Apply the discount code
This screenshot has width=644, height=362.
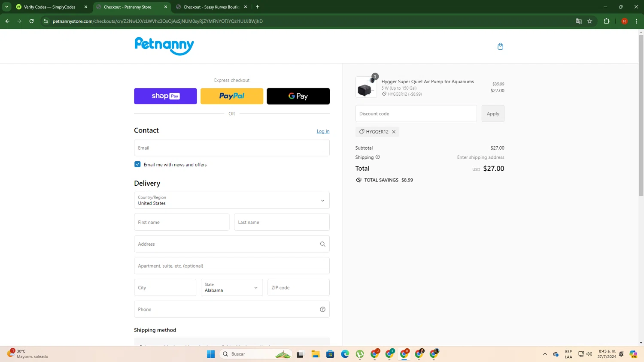pyautogui.click(x=493, y=114)
